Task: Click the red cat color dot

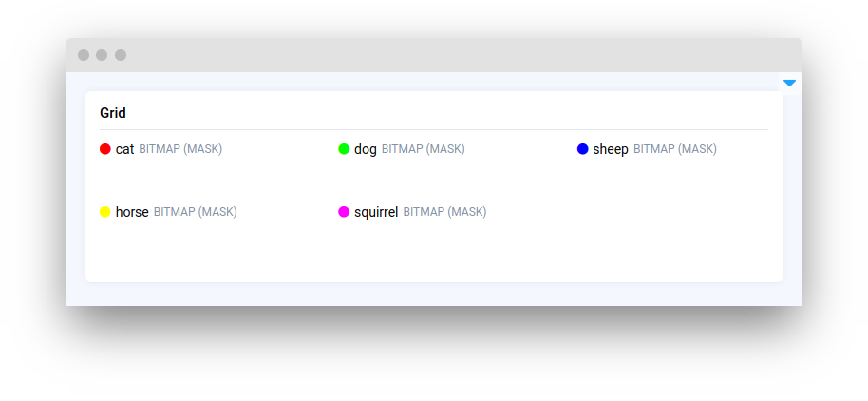Action: 105,149
